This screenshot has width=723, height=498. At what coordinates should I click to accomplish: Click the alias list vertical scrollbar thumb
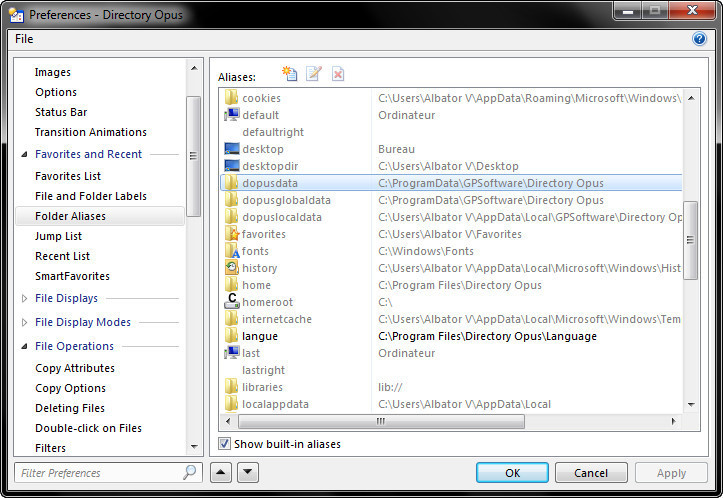pos(690,240)
